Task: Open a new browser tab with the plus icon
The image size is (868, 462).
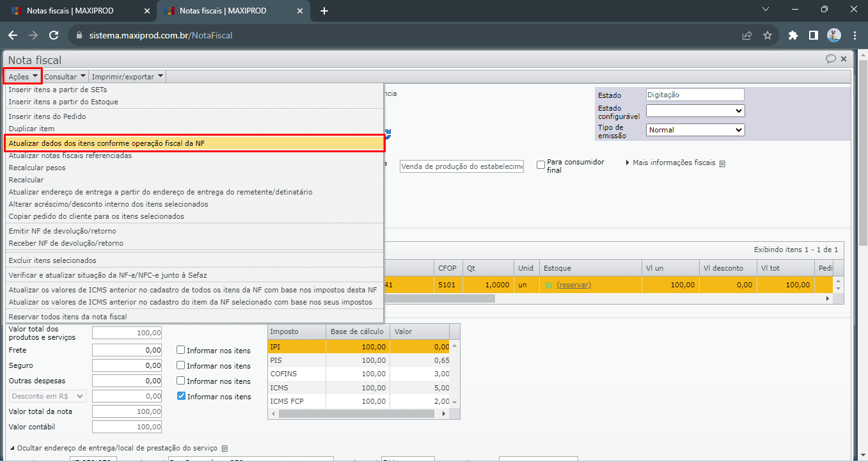Action: [324, 11]
